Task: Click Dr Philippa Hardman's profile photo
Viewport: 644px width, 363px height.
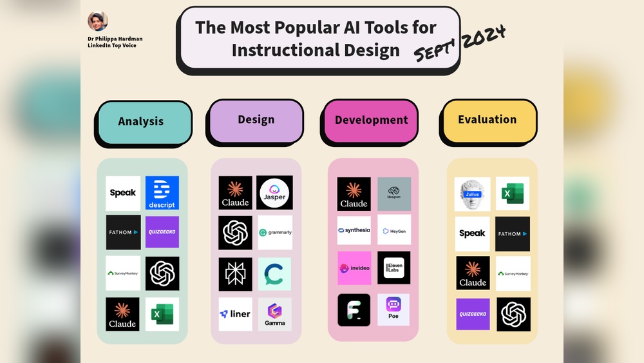Action: click(x=98, y=21)
